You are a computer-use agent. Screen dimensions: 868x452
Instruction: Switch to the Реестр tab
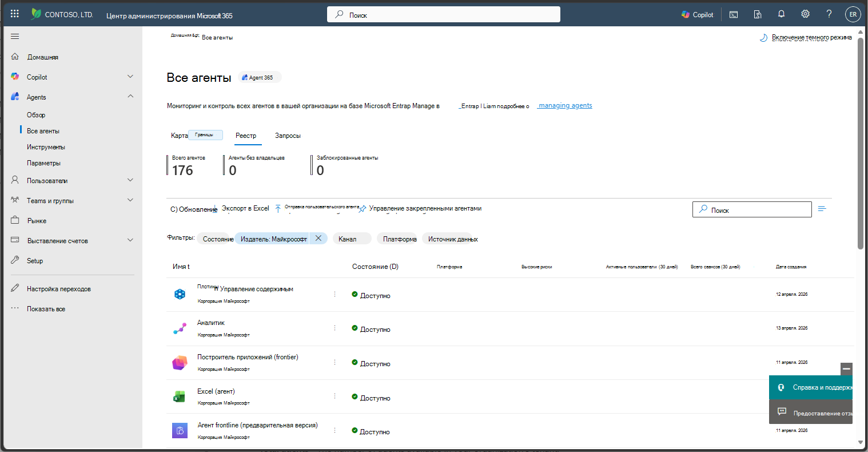click(x=246, y=136)
